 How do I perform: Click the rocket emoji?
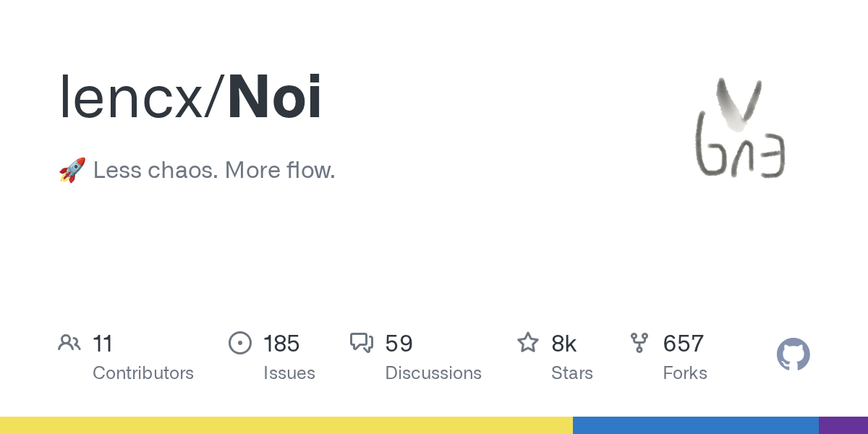72,171
